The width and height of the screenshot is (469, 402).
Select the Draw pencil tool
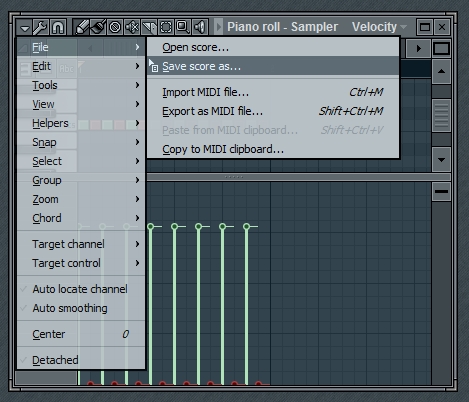pyautogui.click(x=81, y=27)
